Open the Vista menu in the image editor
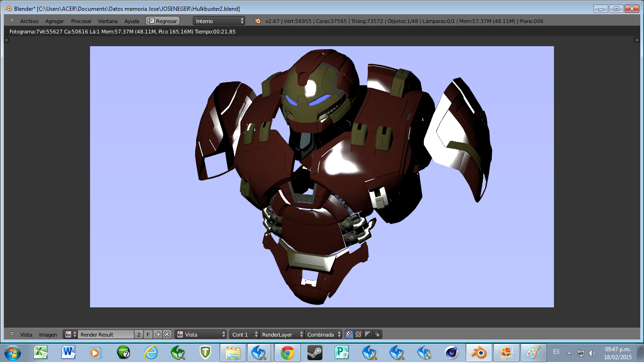Viewport: 644px width, 363px height. (x=26, y=335)
